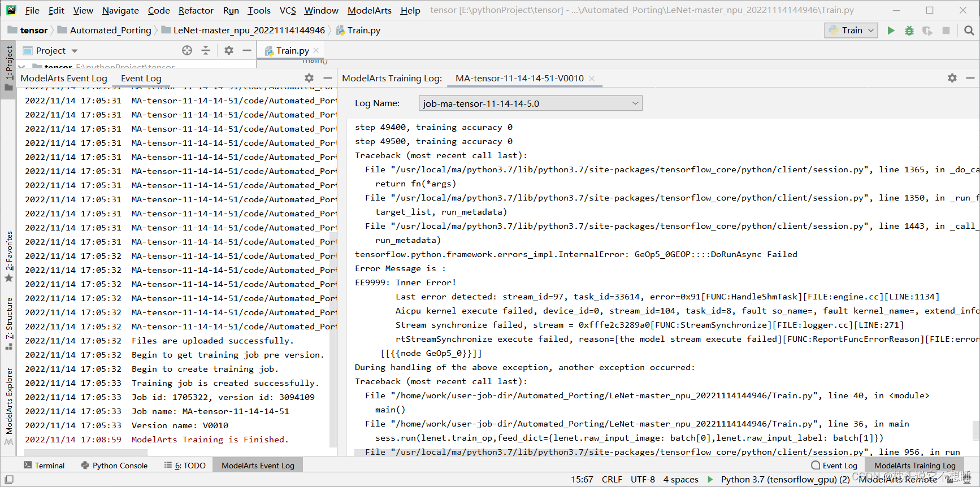Viewport: 980px width, 487px height.
Task: Click 'ModelArts Training is Finished.' log line
Action: (210, 440)
